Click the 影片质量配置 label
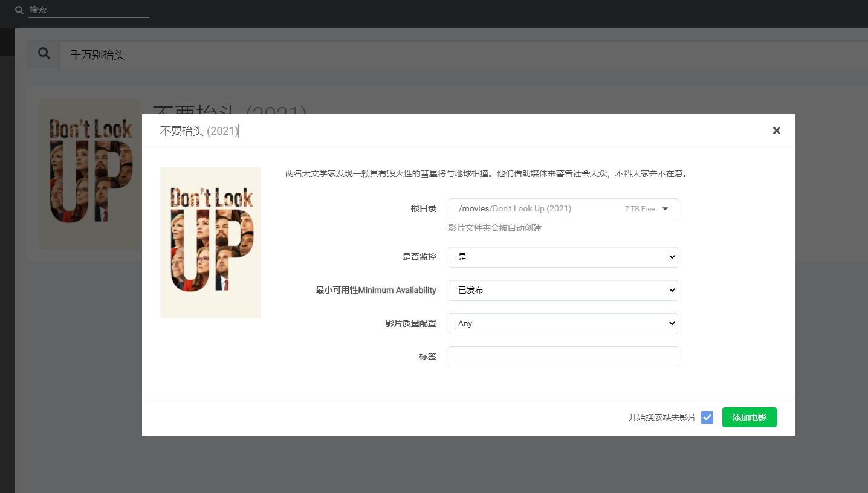 (411, 323)
